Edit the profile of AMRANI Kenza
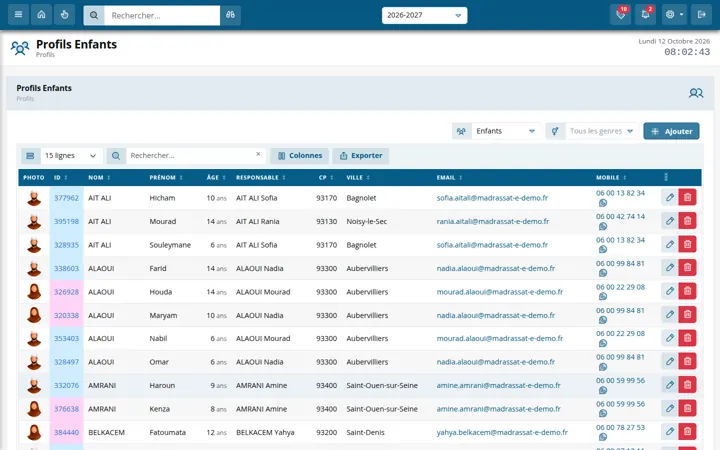 [670, 408]
